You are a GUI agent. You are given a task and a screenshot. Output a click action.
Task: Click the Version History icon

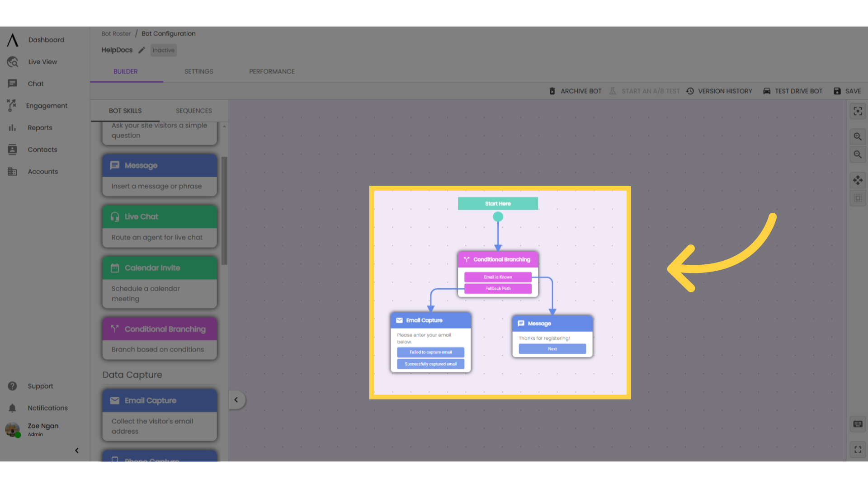tap(691, 91)
